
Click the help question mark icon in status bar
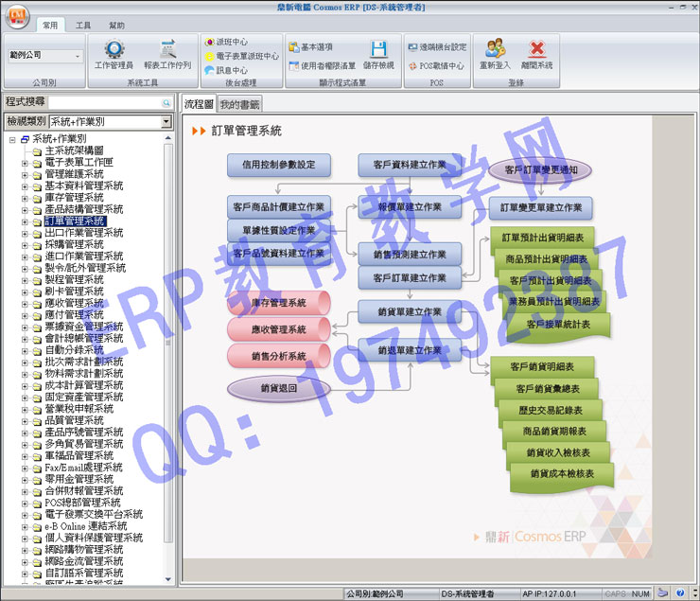pyautogui.click(x=680, y=593)
